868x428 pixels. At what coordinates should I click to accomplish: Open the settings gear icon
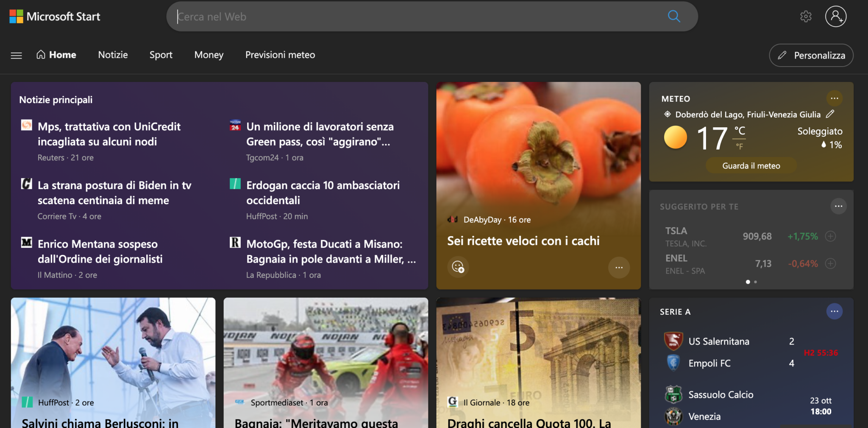tap(806, 17)
